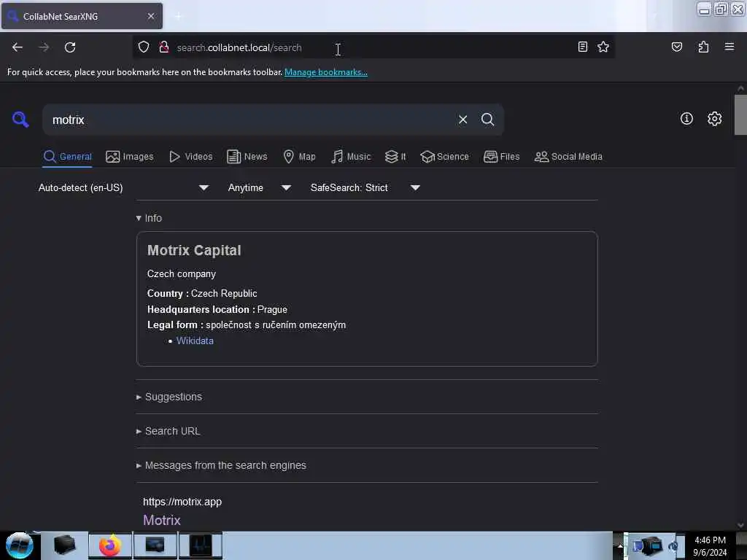747x560 pixels.
Task: Toggle Reader View icon
Action: pos(582,47)
